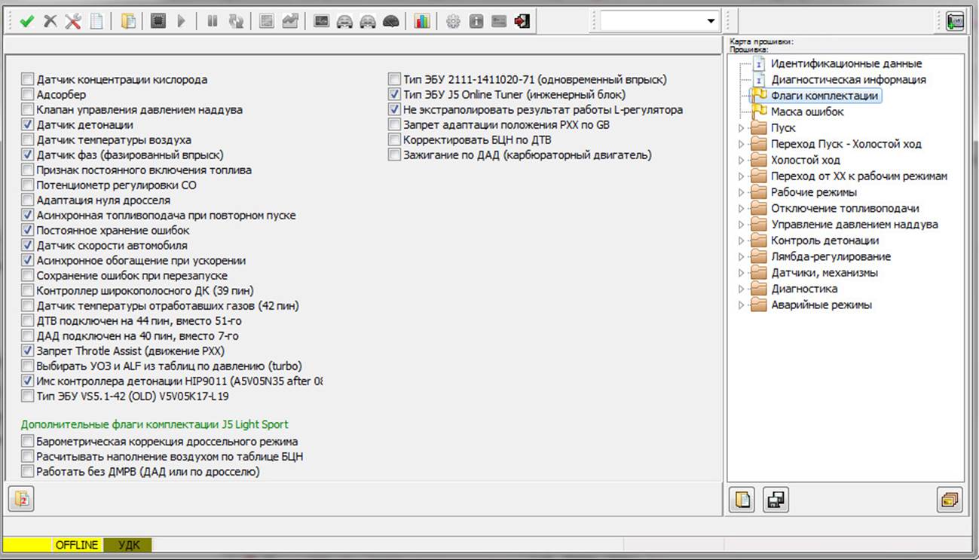This screenshot has width=979, height=560.
Task: Click the yellow status bar color block
Action: coord(27,544)
